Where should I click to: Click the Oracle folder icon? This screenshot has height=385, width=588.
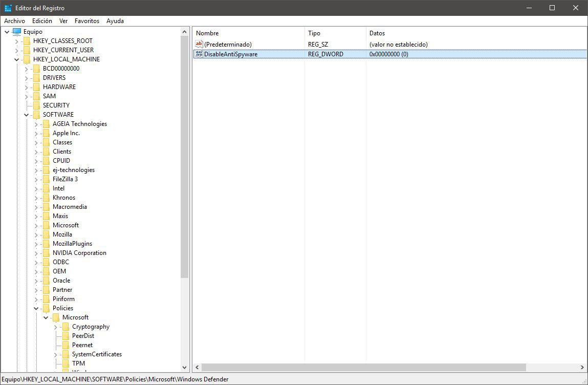click(47, 281)
